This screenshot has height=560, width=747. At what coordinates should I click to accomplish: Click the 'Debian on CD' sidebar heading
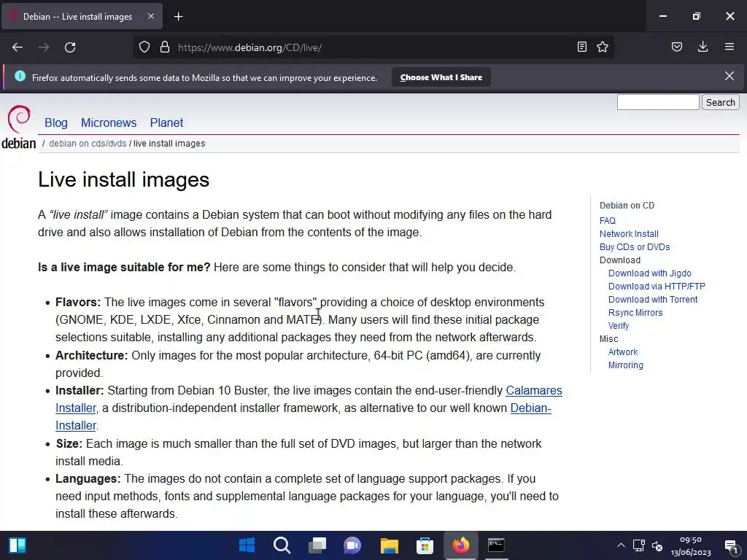tap(627, 205)
